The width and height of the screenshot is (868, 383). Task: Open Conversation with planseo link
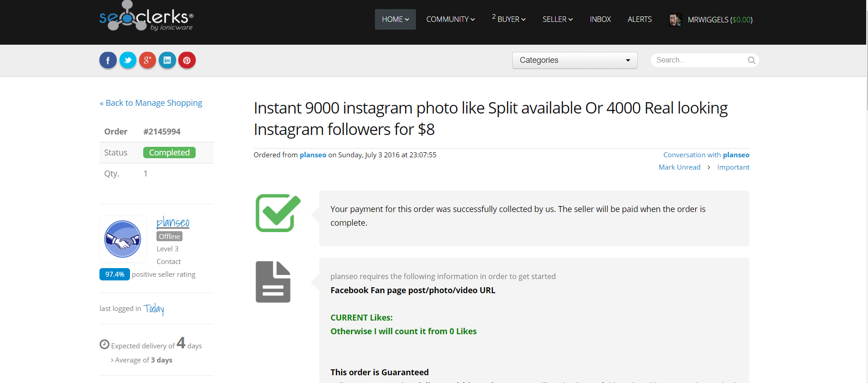click(x=706, y=155)
